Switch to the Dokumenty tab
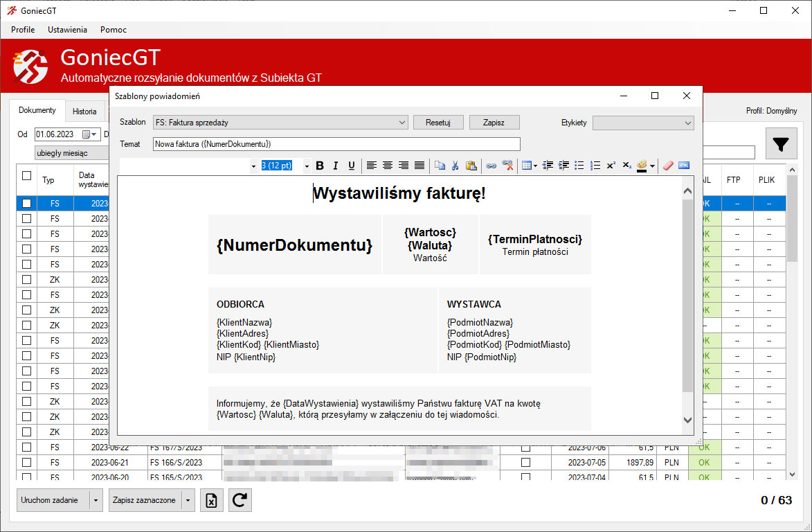 [x=37, y=110]
